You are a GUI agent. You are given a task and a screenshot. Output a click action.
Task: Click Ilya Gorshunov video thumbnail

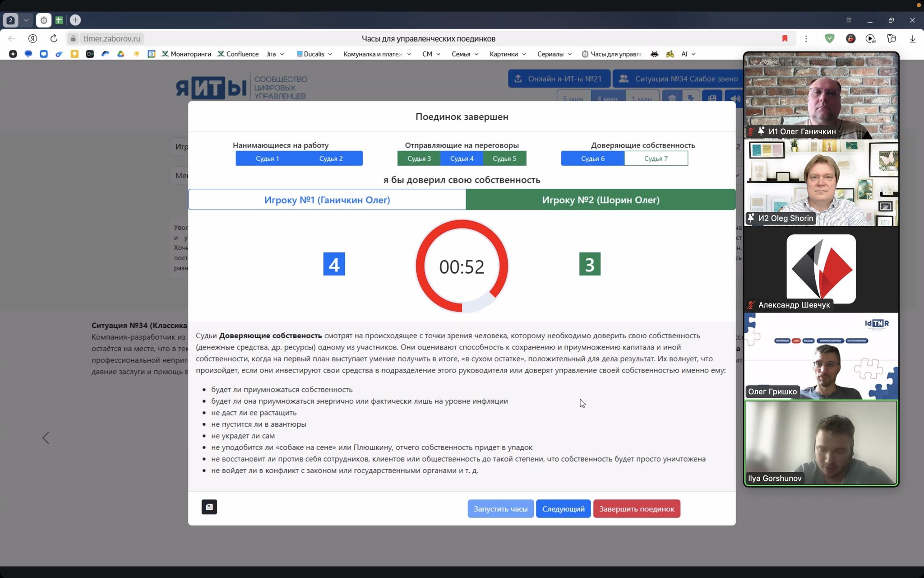(821, 443)
